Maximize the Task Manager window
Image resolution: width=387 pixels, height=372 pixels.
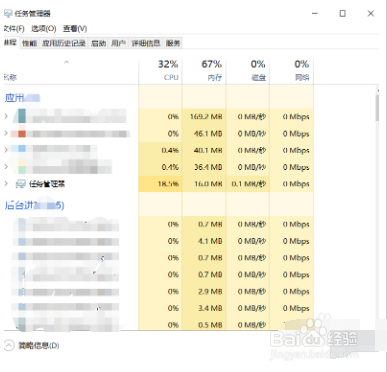342,13
